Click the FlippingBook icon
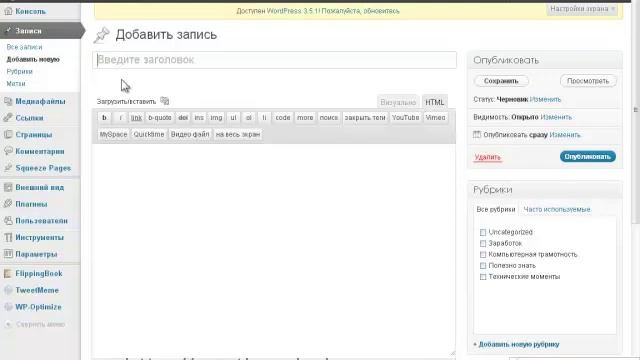 pyautogui.click(x=8, y=273)
